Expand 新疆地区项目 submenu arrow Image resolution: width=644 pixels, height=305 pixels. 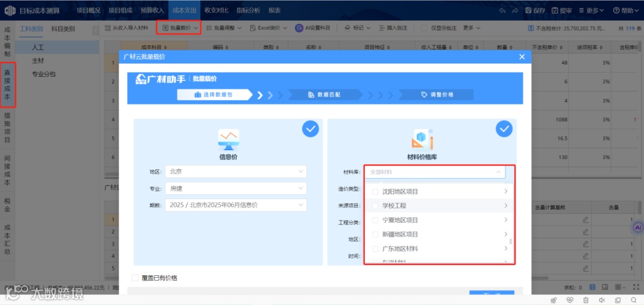click(x=506, y=234)
